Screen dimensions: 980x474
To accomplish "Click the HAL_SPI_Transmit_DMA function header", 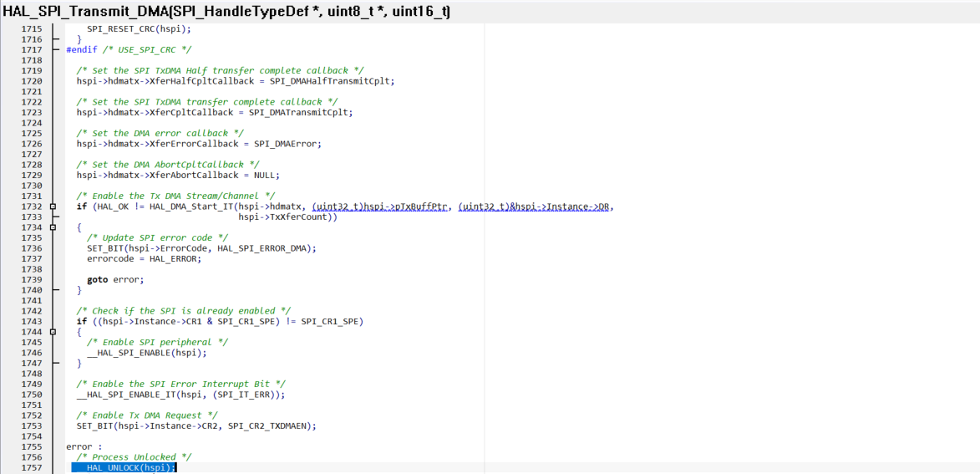I will (x=227, y=11).
